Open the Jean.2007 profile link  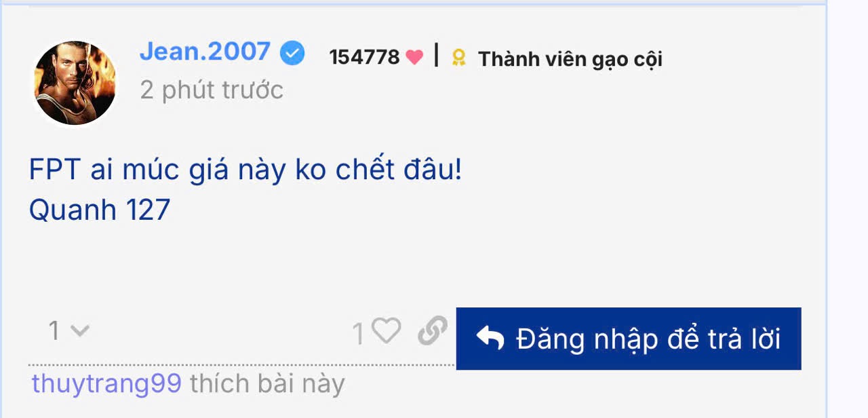coord(205,52)
